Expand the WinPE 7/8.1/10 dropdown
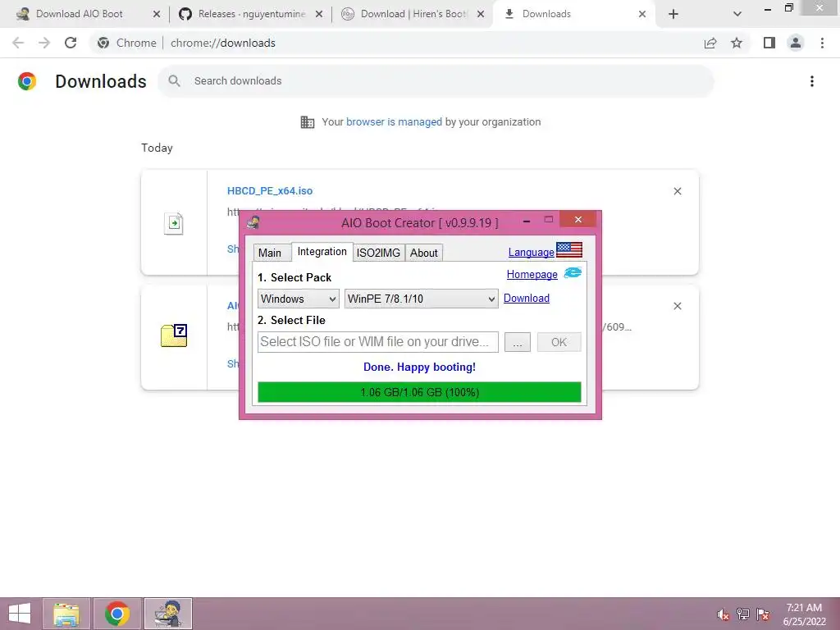This screenshot has height=630, width=840. coord(421,299)
